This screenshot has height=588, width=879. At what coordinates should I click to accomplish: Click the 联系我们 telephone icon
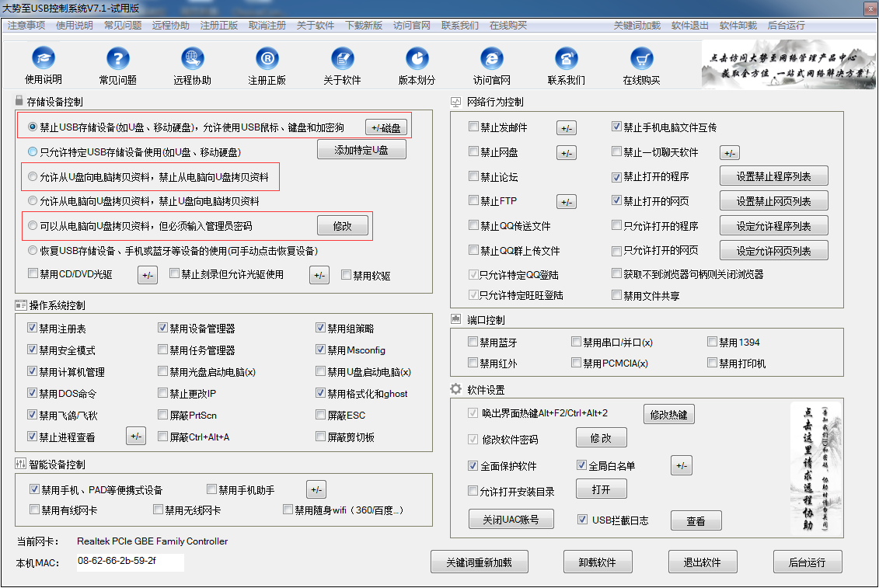click(x=566, y=59)
